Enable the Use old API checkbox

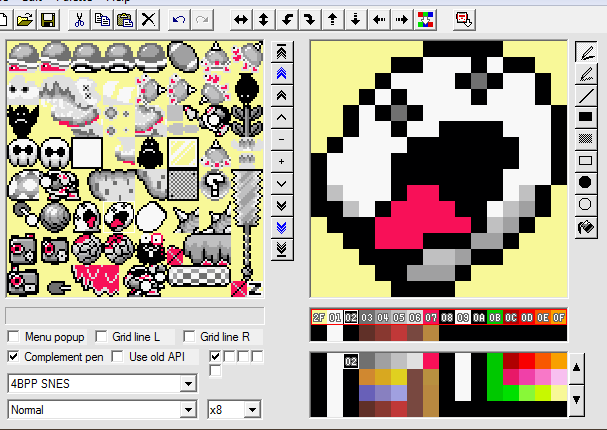point(117,356)
